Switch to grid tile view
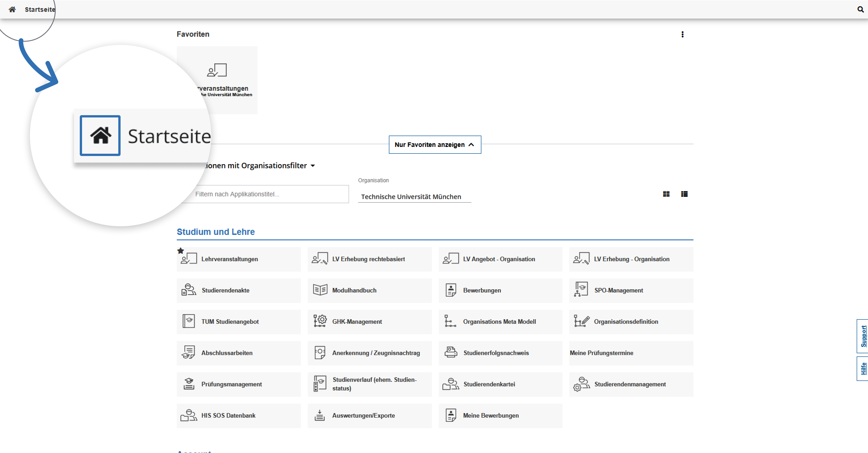 [666, 194]
